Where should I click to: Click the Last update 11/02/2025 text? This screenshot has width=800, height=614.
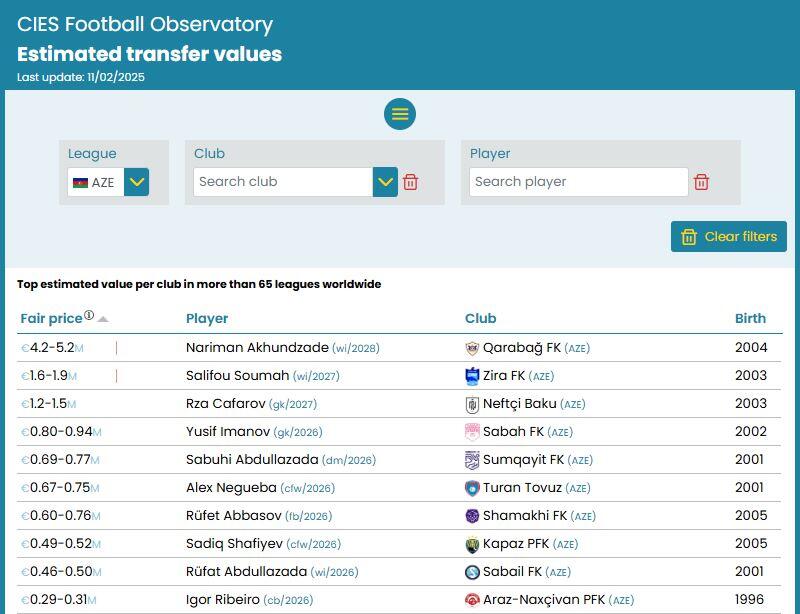(x=81, y=77)
